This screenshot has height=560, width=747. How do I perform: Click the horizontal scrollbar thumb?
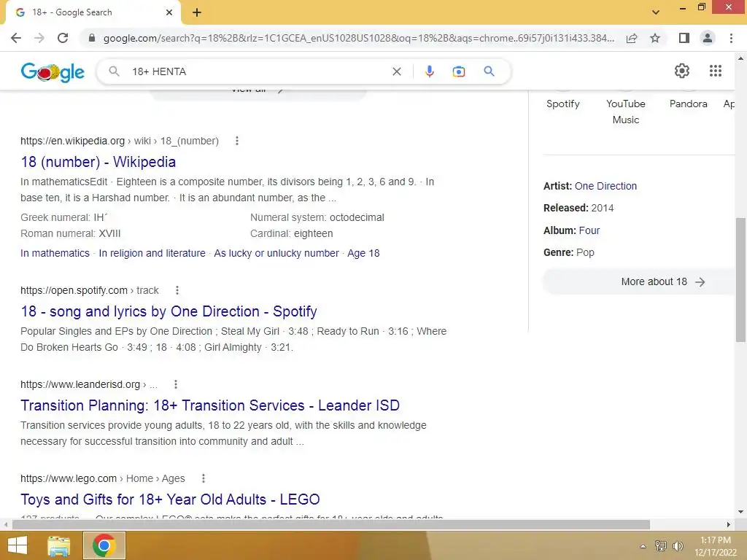click(330, 525)
